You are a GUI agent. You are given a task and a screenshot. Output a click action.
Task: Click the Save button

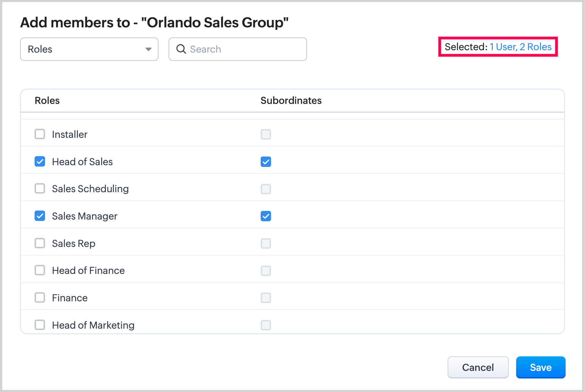click(x=540, y=367)
